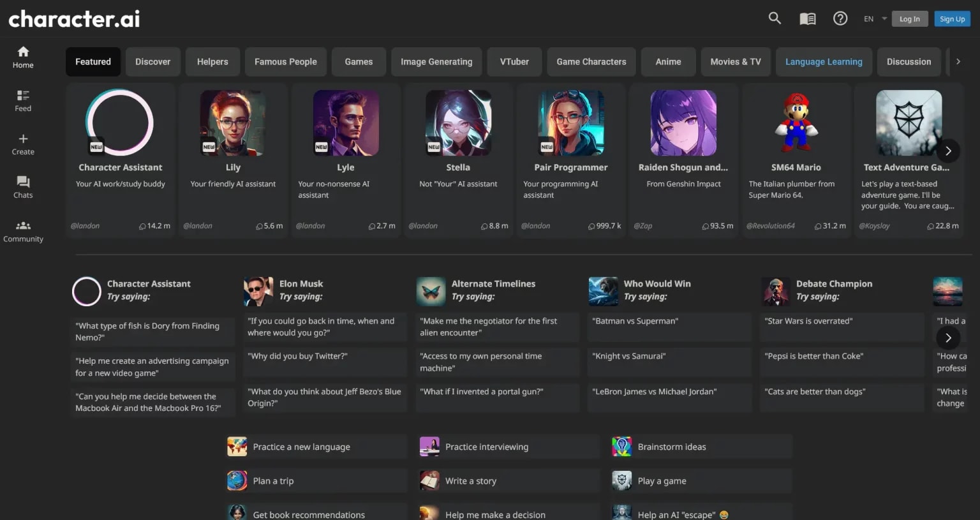
Task: Open the EN language dropdown
Action: tap(875, 19)
